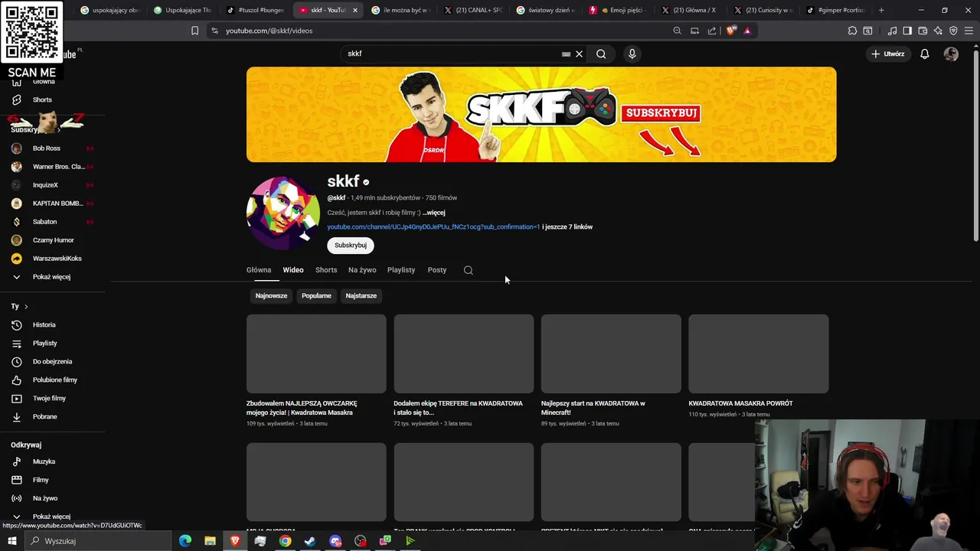Open Brave Leo AI sparkle icon
Screen dimensions: 980x551
coord(938,31)
